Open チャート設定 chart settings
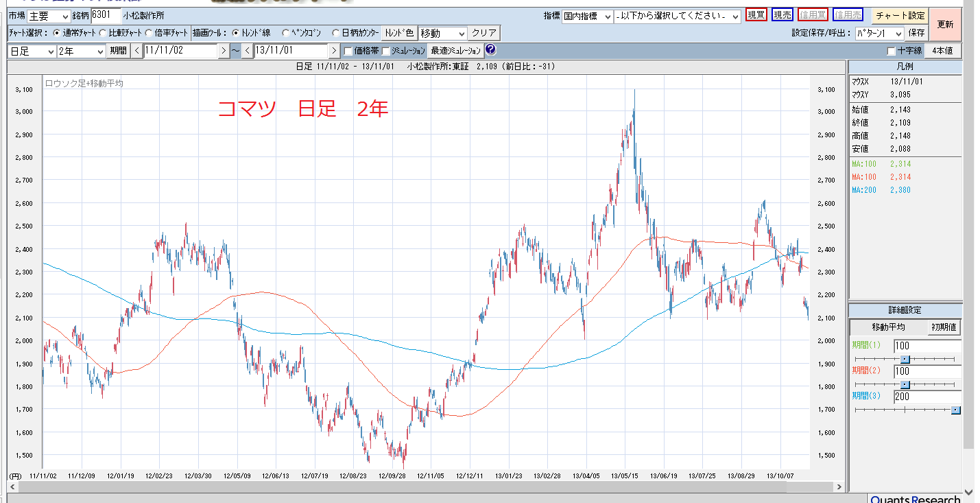The image size is (980, 503). click(899, 16)
